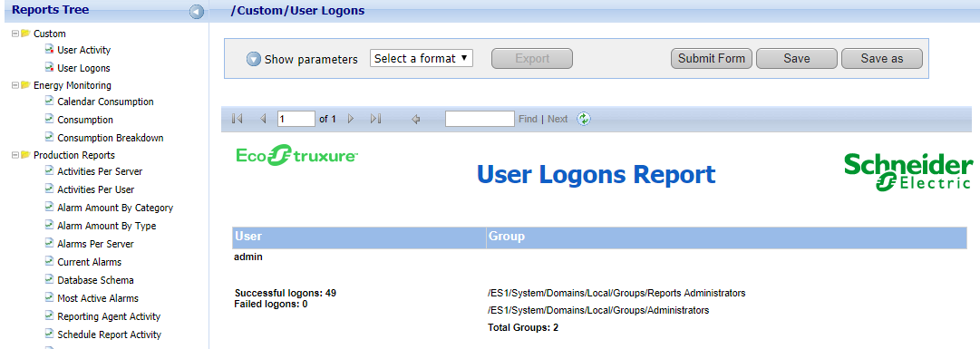The width and height of the screenshot is (980, 349).
Task: Click the Activities Per User report icon
Action: tap(49, 189)
